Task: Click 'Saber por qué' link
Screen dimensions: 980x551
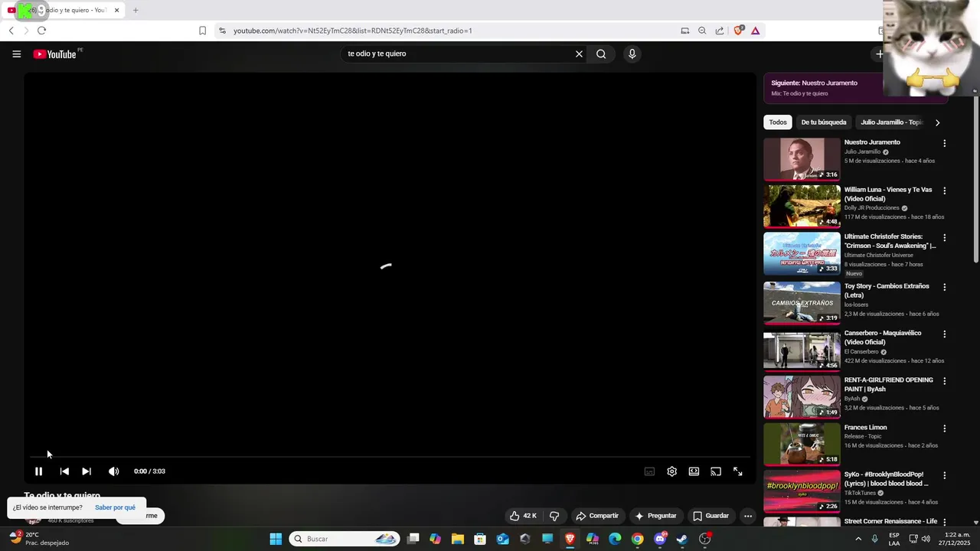Action: click(115, 507)
